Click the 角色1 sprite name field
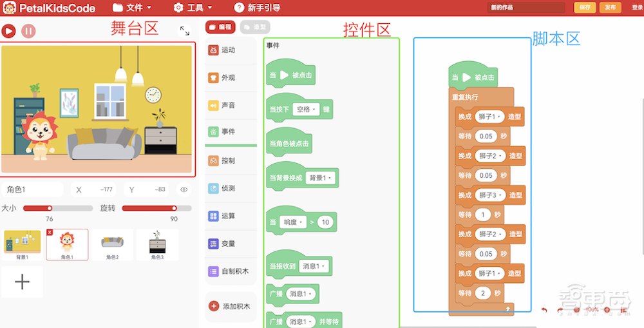This screenshot has height=328, width=644. pyautogui.click(x=32, y=189)
